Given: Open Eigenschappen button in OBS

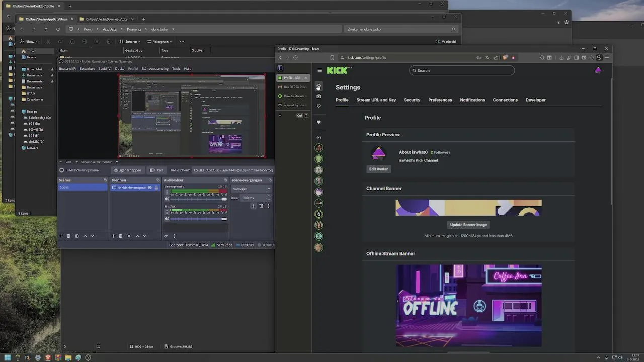Looking at the screenshot, I should pos(127,170).
